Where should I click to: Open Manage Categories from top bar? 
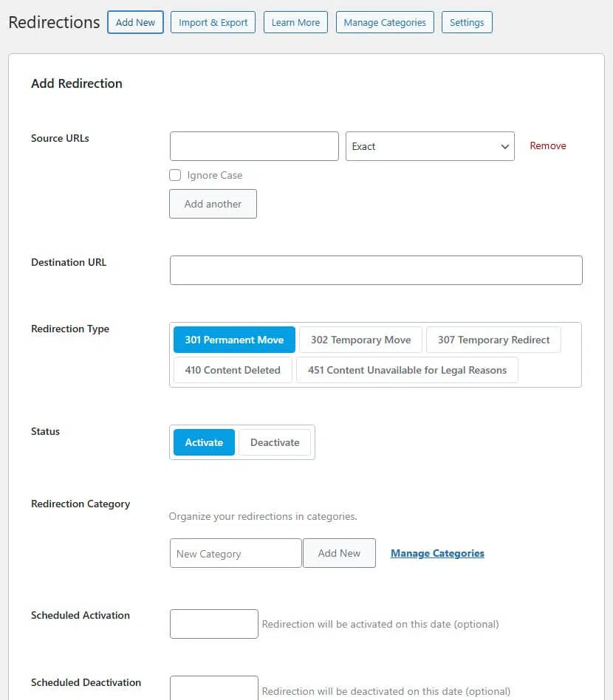click(x=385, y=22)
